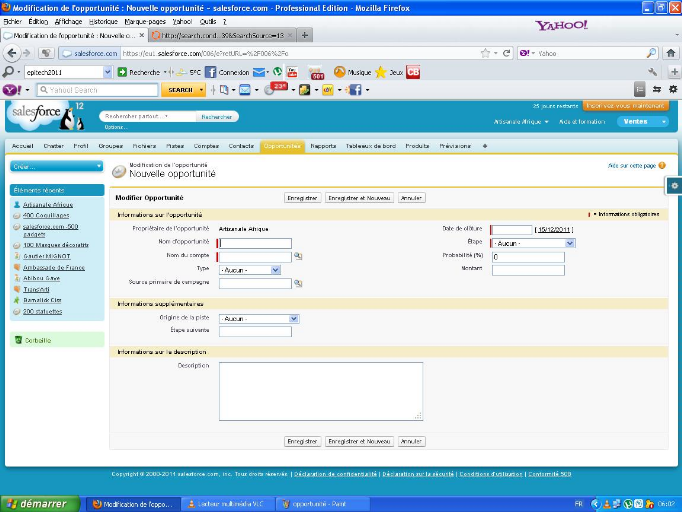Click the weather 23° icon in Yahoo toolbar
682x512 pixels.
[x=276, y=89]
